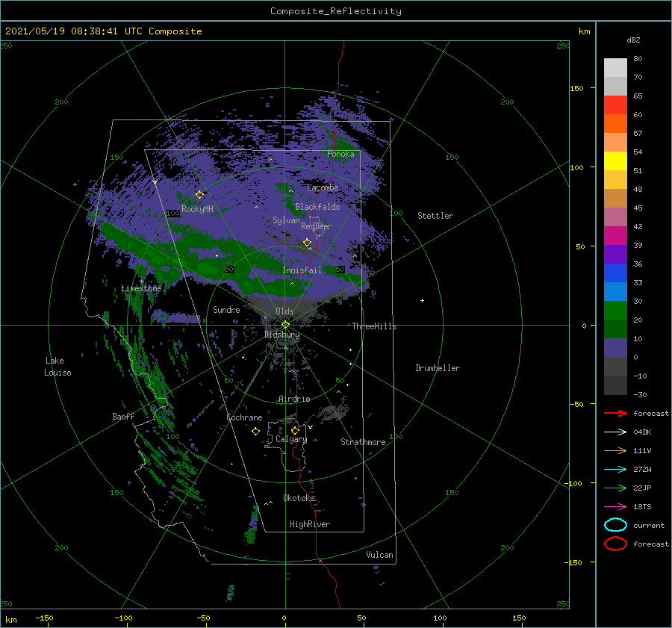This screenshot has width=672, height=628.
Task: Click the white 04DK arrow in the legend
Action: pos(615,432)
